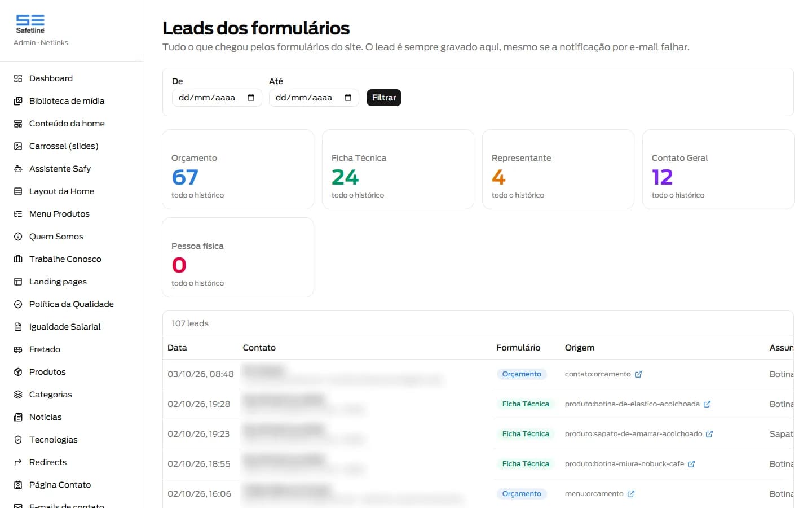
Task: Select the Orçamento 67 stats card
Action: coord(238,169)
